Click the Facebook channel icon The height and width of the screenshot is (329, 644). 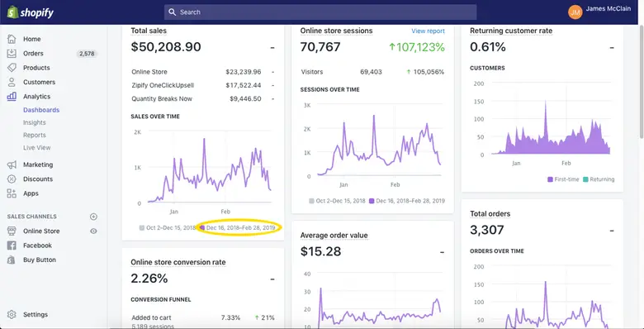pyautogui.click(x=12, y=246)
